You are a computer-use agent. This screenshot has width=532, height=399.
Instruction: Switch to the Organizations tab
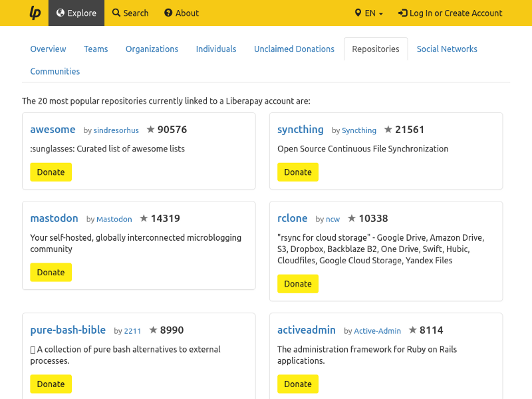pos(152,49)
